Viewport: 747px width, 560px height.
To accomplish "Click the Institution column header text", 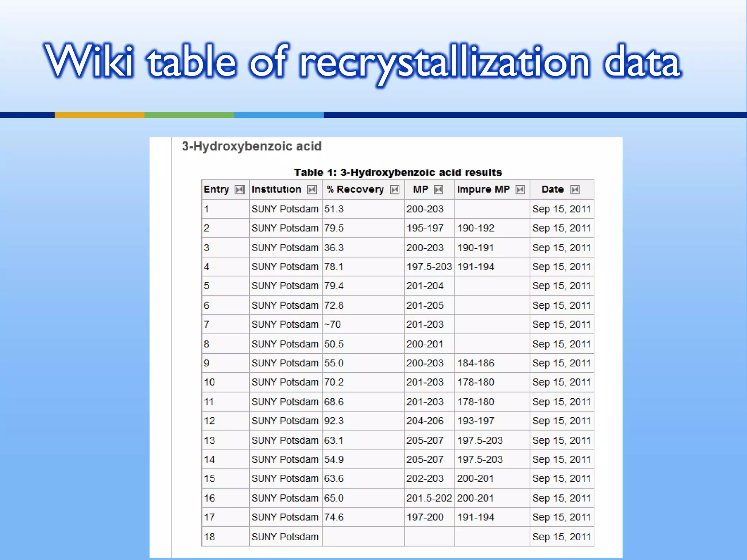I will (x=276, y=190).
